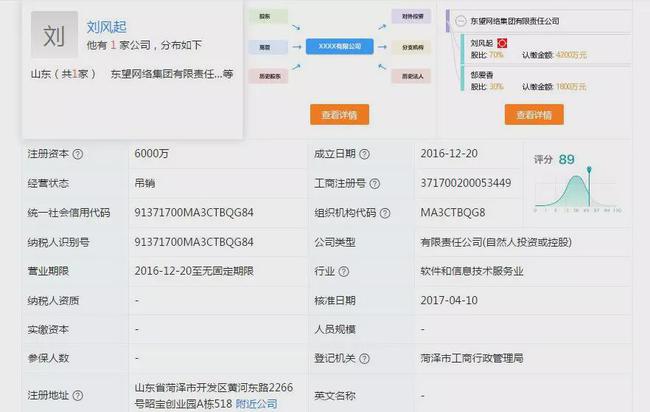Viewport: 650px width, 412px height.
Task: Click help icon beside 组织机构代码
Action: click(386, 213)
